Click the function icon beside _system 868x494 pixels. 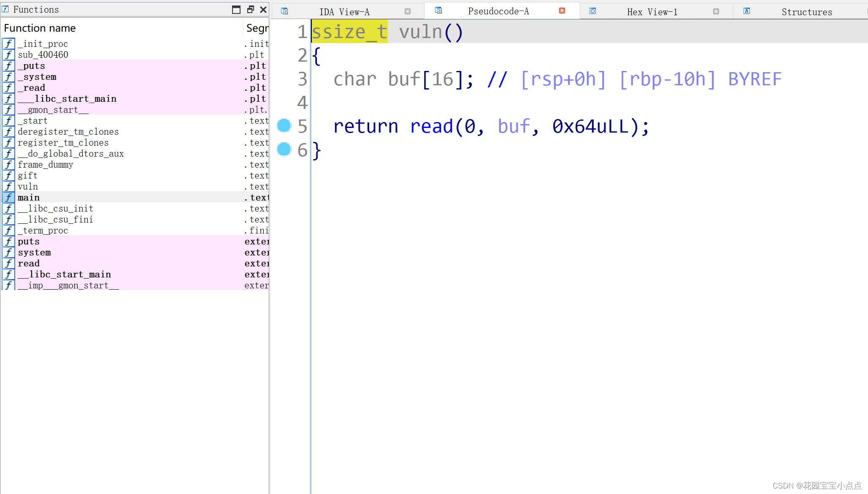[x=8, y=77]
